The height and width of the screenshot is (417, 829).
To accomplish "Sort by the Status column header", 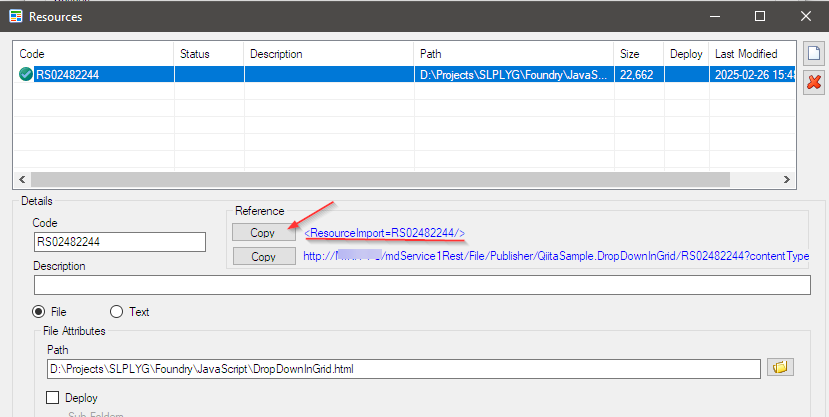I will pyautogui.click(x=209, y=54).
